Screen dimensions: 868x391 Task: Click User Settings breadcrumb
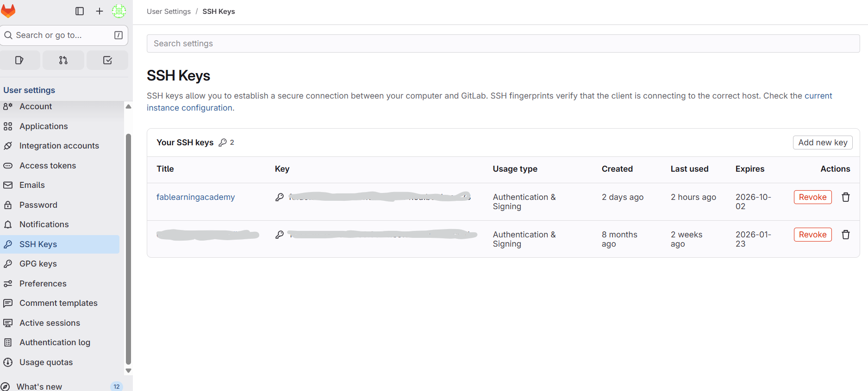point(169,12)
